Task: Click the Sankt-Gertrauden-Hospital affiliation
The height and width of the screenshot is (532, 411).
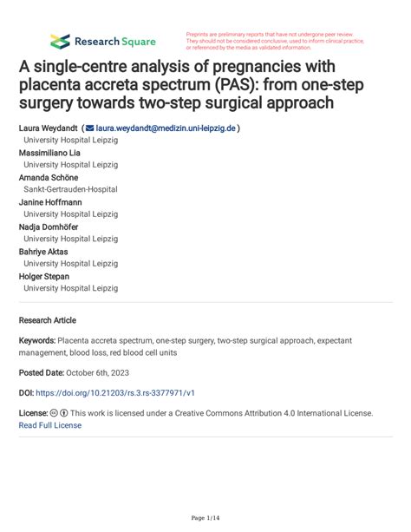Action: click(x=70, y=189)
